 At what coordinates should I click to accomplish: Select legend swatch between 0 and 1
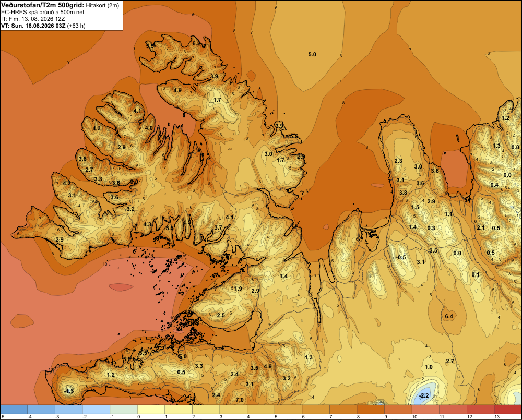click(151, 410)
